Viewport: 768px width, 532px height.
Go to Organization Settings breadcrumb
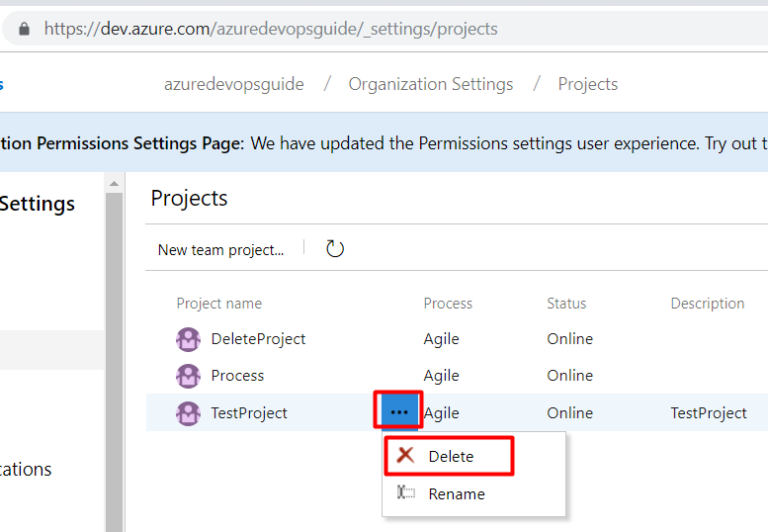pyautogui.click(x=430, y=84)
